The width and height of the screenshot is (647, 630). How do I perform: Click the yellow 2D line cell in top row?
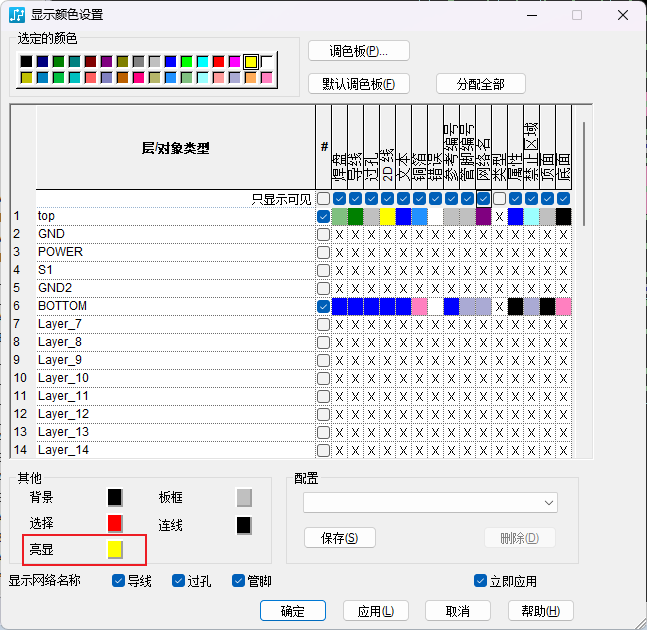(x=387, y=216)
